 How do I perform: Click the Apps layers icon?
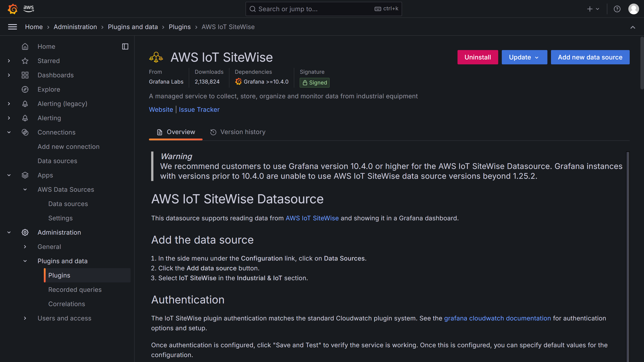coord(25,175)
